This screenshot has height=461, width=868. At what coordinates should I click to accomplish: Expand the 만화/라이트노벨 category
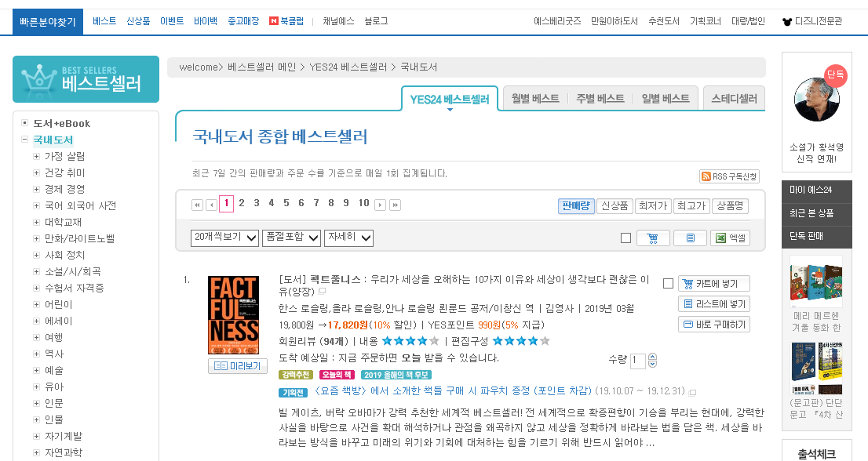coord(37,239)
